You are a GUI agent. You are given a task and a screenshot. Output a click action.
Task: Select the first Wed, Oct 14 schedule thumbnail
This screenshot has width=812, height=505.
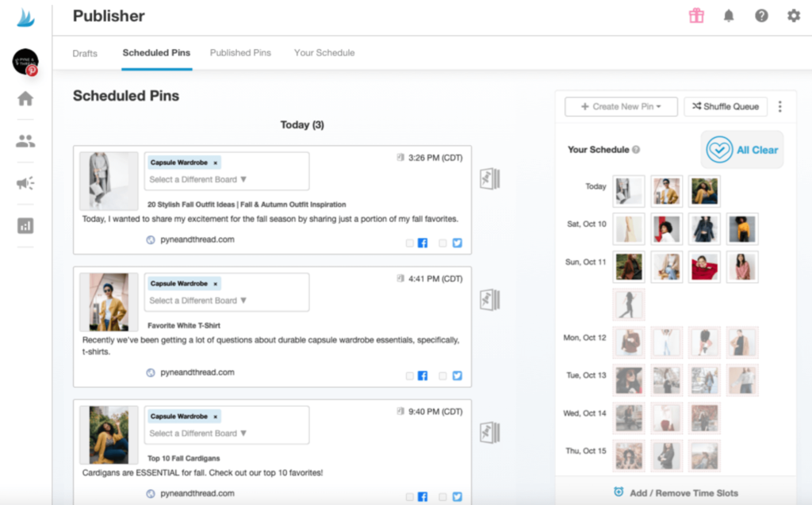(x=629, y=418)
